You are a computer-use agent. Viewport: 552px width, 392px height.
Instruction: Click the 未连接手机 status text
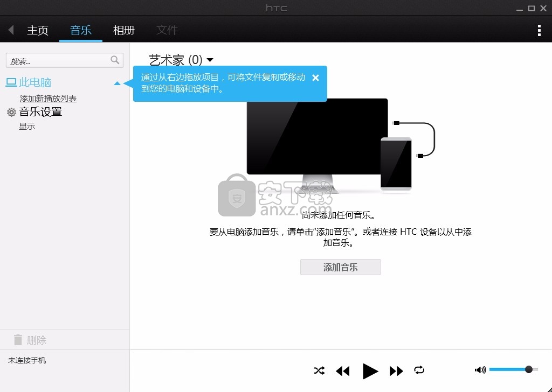tap(27, 360)
